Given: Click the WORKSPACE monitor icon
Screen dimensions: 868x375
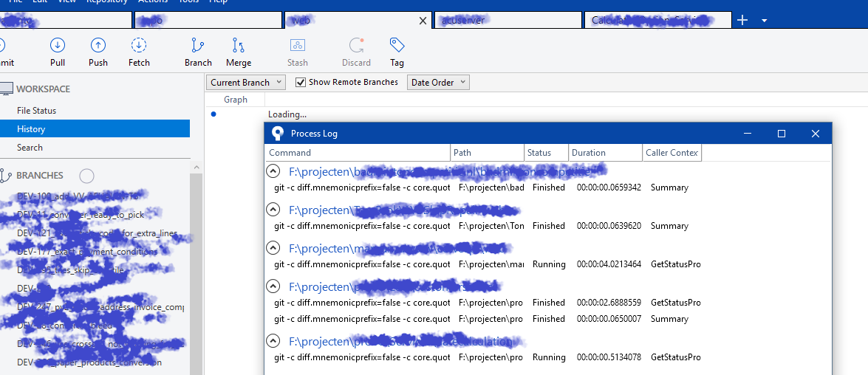Looking at the screenshot, I should coord(6,89).
